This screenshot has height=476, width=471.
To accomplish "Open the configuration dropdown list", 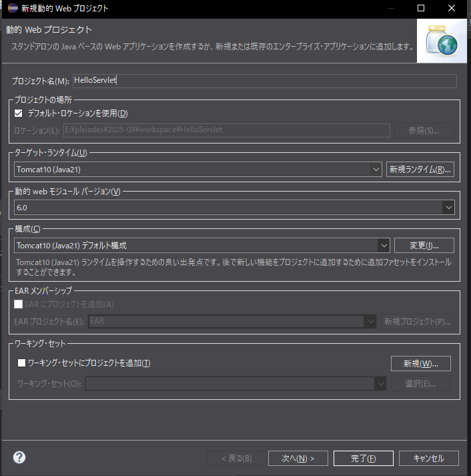I will [x=383, y=246].
